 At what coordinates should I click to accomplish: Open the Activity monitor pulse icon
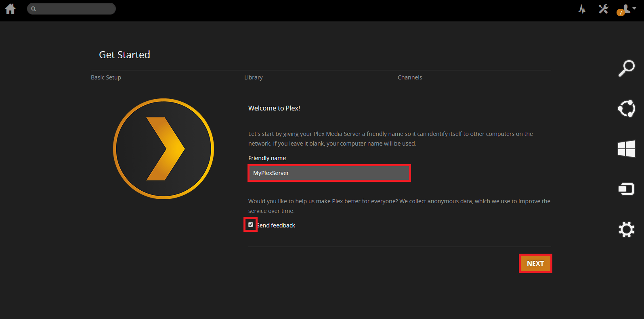(x=581, y=9)
